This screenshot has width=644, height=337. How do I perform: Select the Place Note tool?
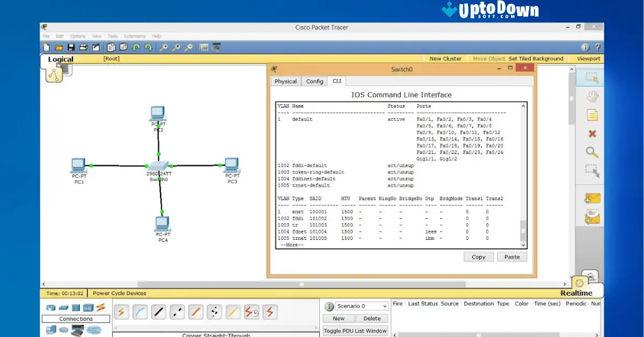pyautogui.click(x=591, y=114)
